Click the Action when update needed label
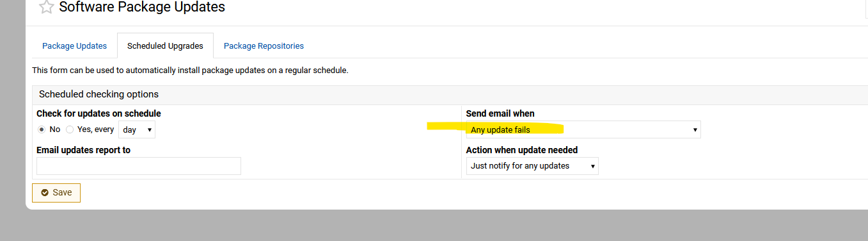The width and height of the screenshot is (868, 241). coord(522,150)
